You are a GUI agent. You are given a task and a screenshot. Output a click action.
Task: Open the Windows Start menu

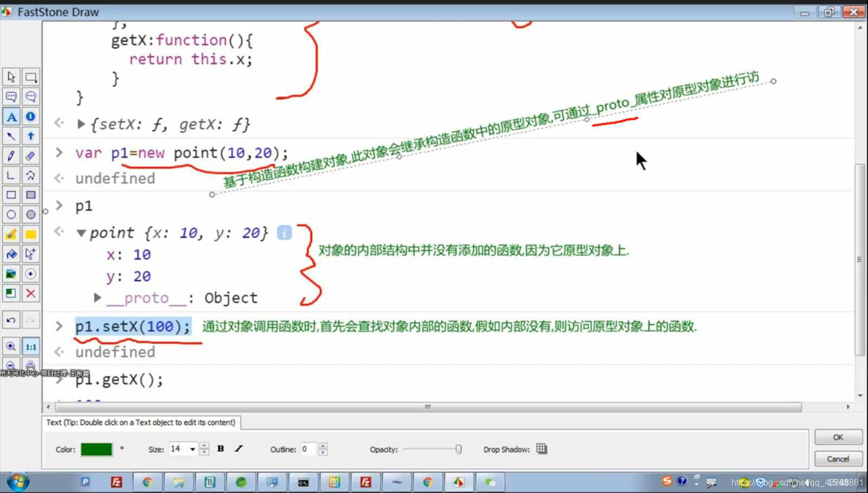point(18,482)
